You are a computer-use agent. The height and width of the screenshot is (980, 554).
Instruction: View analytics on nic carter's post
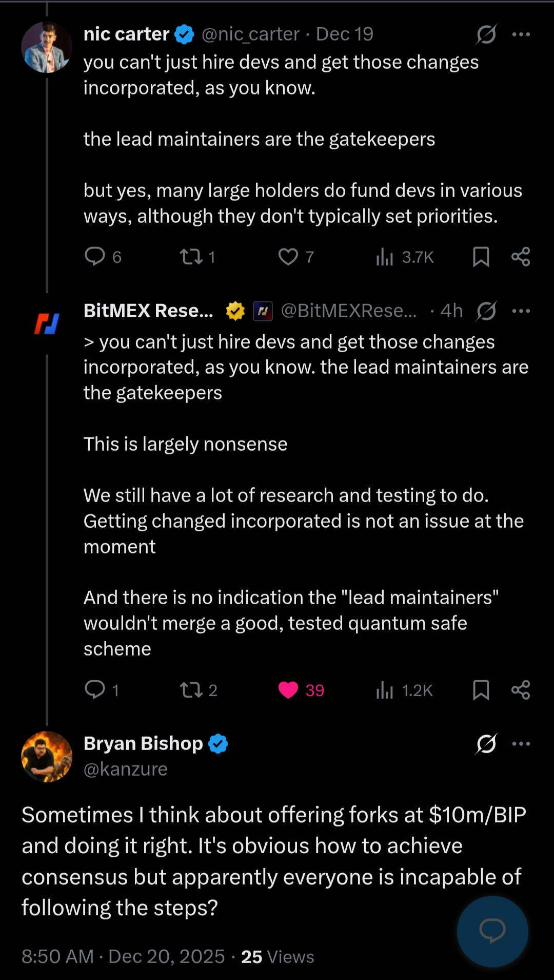click(x=385, y=256)
